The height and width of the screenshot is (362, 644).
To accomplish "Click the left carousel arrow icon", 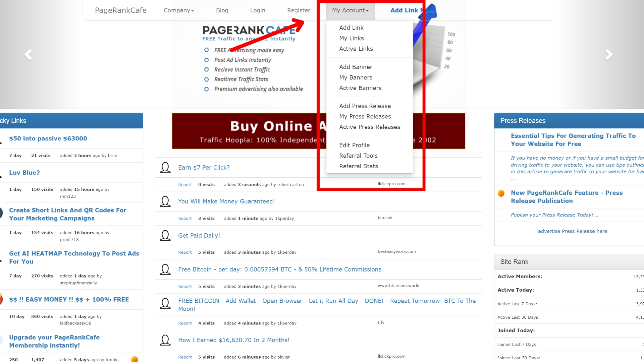I will [x=28, y=55].
